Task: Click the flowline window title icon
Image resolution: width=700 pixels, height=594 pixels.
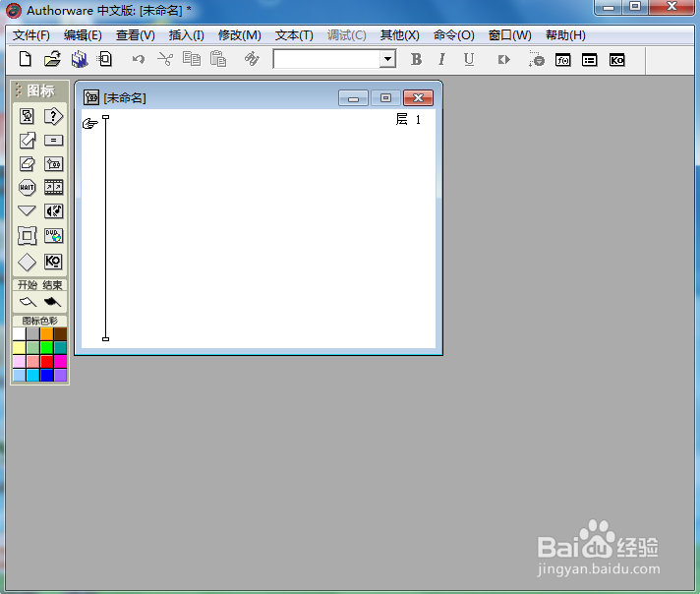Action: point(91,97)
